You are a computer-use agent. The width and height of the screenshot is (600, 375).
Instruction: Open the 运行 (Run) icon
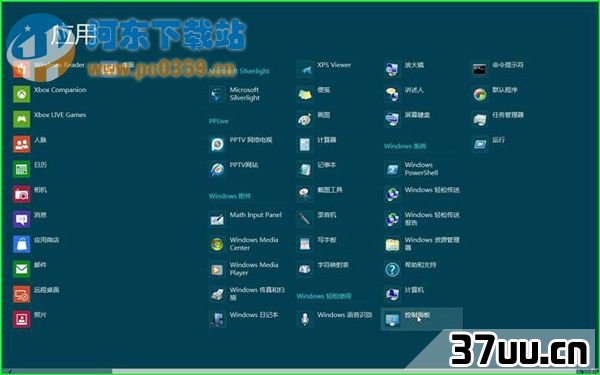(480, 144)
